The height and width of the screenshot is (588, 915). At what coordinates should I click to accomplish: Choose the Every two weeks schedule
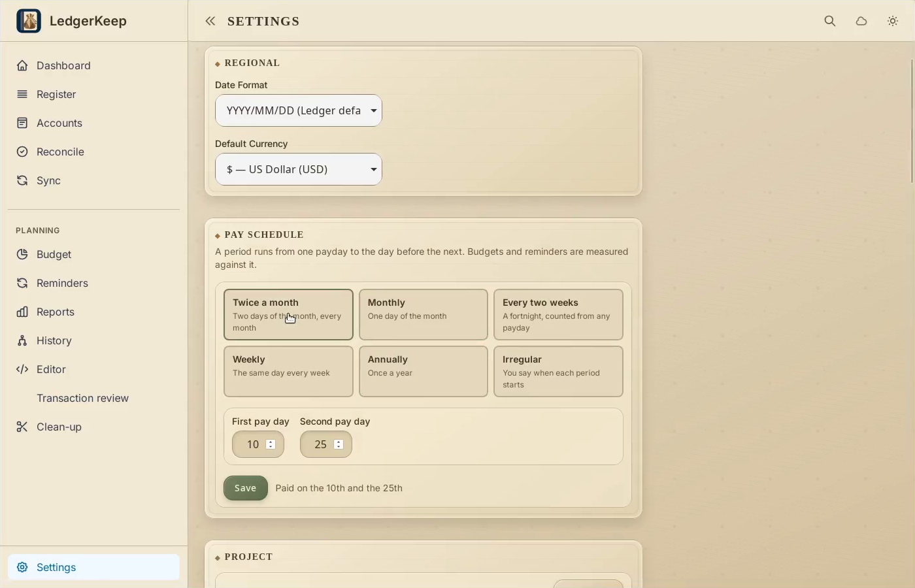coord(558,315)
